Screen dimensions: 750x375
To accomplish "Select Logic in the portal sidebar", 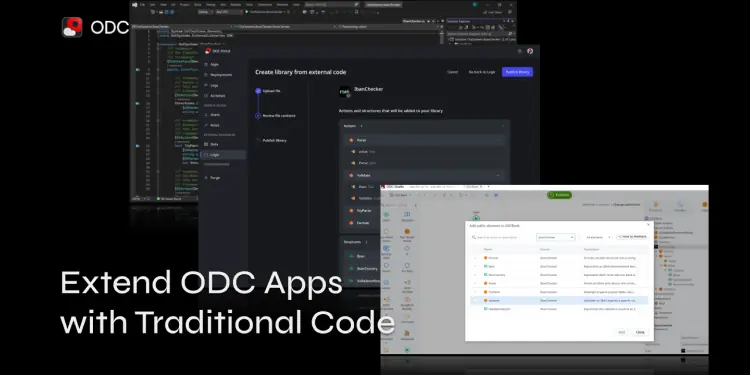I will [x=214, y=154].
